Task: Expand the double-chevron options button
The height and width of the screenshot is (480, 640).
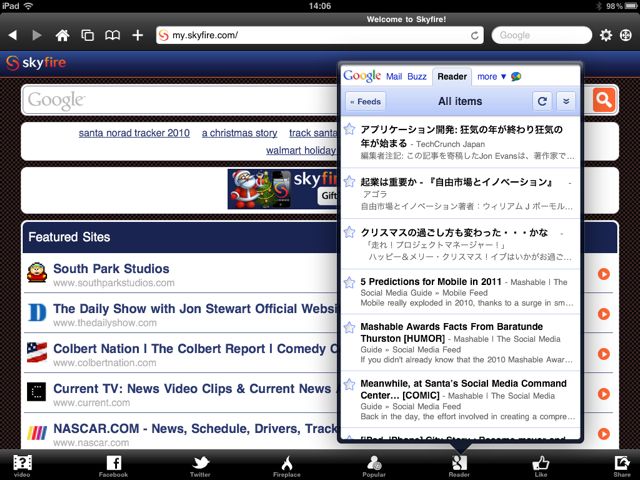Action: [x=566, y=102]
